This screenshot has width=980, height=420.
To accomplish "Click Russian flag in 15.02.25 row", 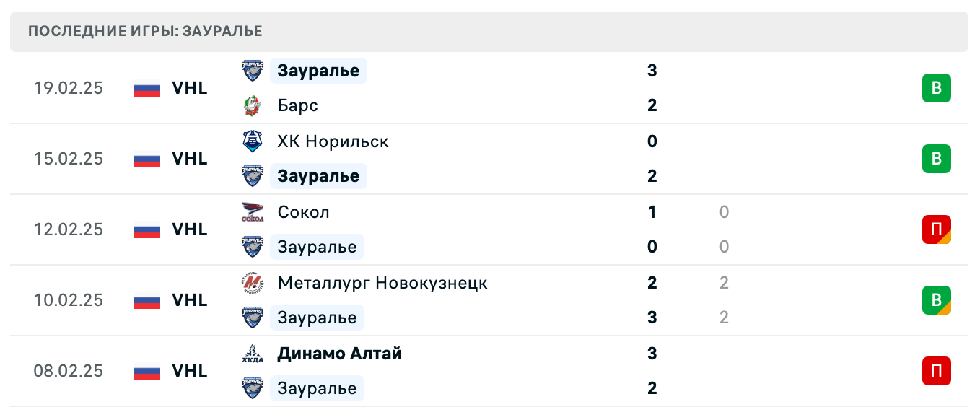I will point(147,159).
